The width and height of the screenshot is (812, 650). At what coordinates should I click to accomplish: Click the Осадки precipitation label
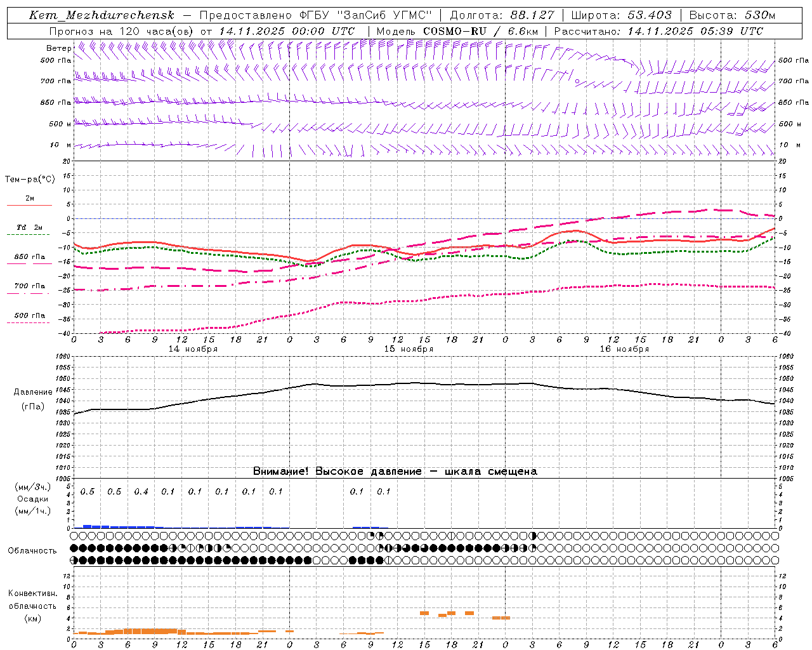(x=33, y=499)
